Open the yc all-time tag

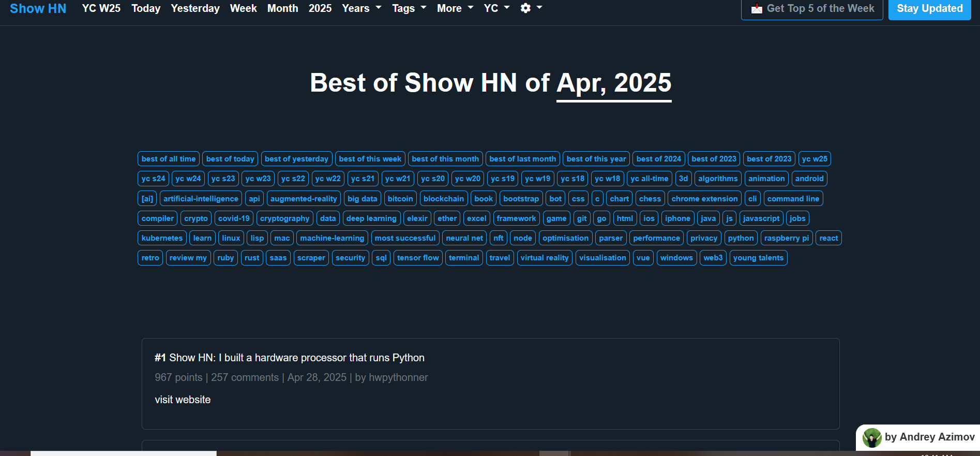(x=650, y=179)
